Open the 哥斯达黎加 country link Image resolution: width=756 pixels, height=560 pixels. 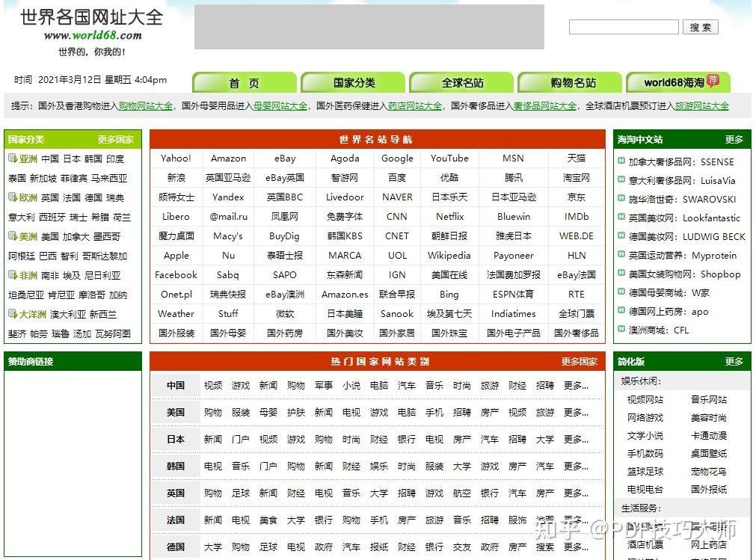coord(105,256)
